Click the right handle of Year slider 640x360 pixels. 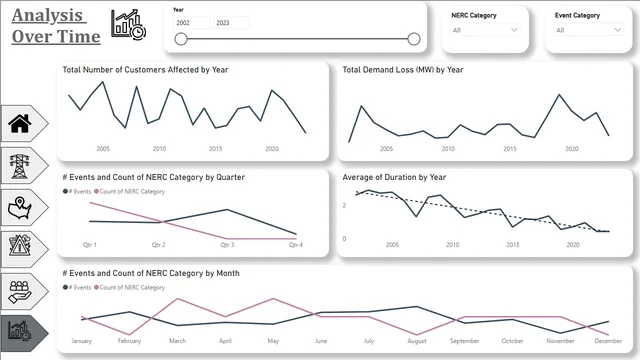[x=414, y=39]
